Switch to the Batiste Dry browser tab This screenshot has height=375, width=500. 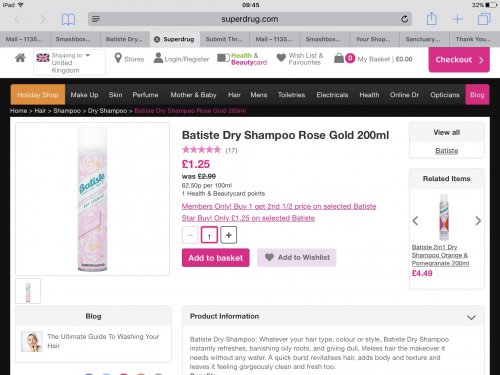click(125, 39)
